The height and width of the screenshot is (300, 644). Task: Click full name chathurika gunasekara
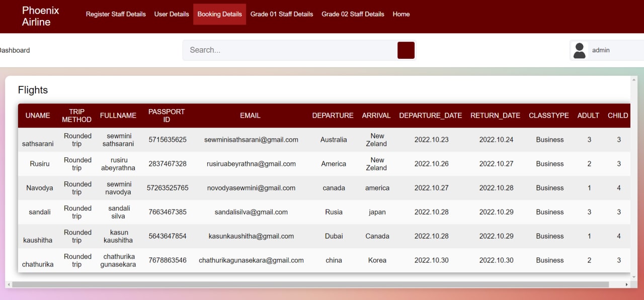[x=118, y=260]
